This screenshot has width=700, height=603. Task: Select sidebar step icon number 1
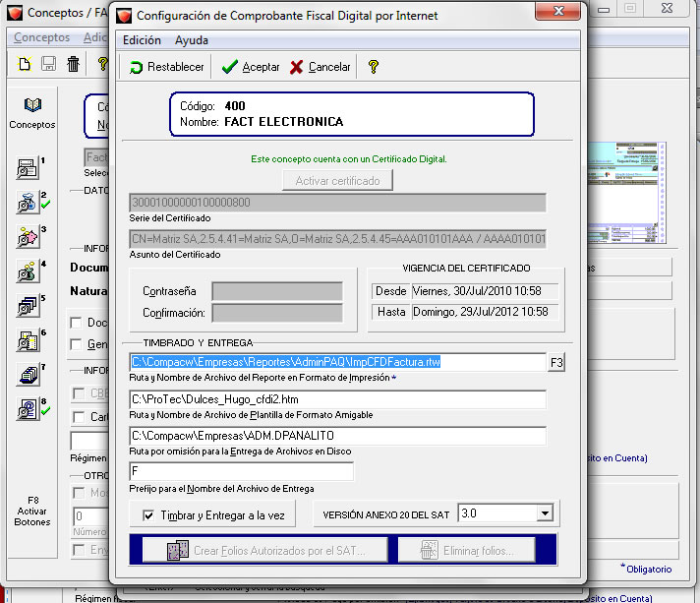tap(29, 168)
